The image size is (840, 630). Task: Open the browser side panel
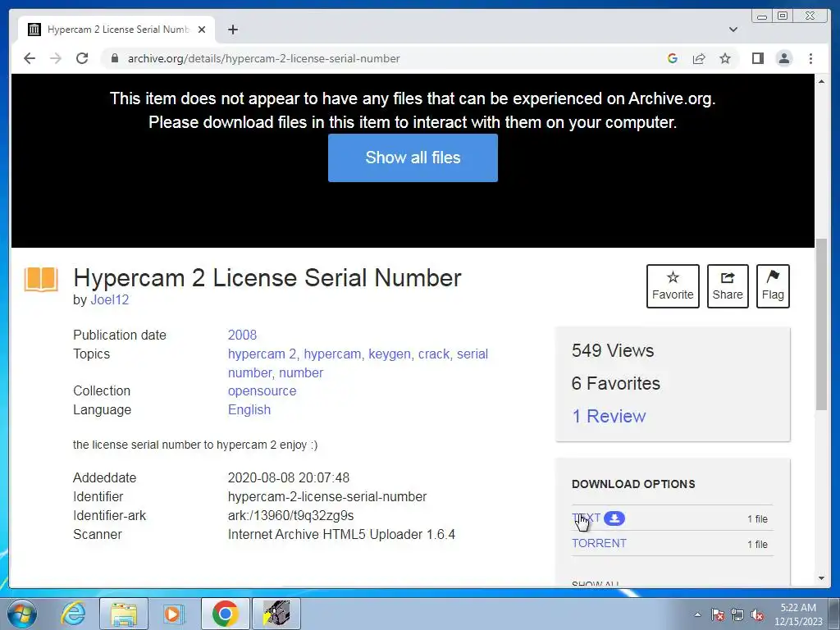coord(757,58)
